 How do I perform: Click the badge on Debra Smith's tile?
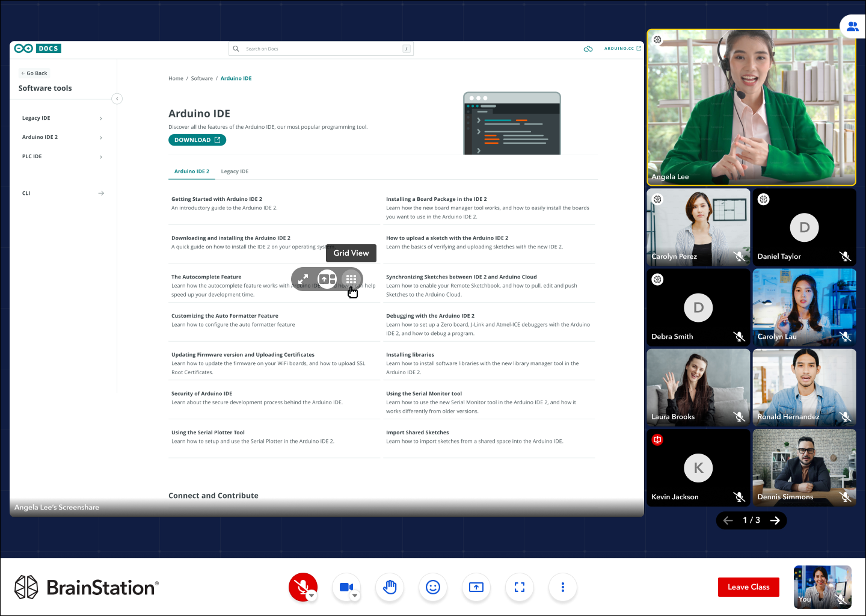tap(657, 280)
